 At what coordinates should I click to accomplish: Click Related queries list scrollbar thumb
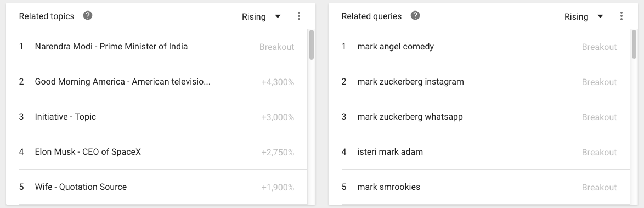pyautogui.click(x=634, y=44)
